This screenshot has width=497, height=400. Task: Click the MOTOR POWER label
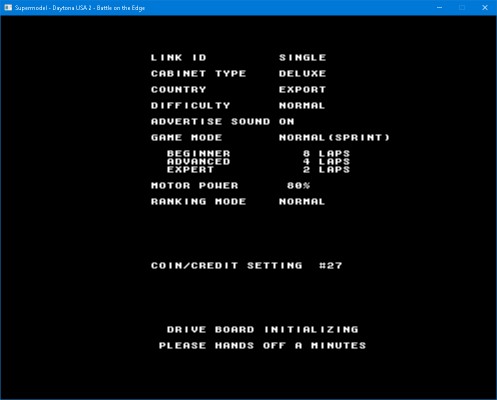click(194, 186)
